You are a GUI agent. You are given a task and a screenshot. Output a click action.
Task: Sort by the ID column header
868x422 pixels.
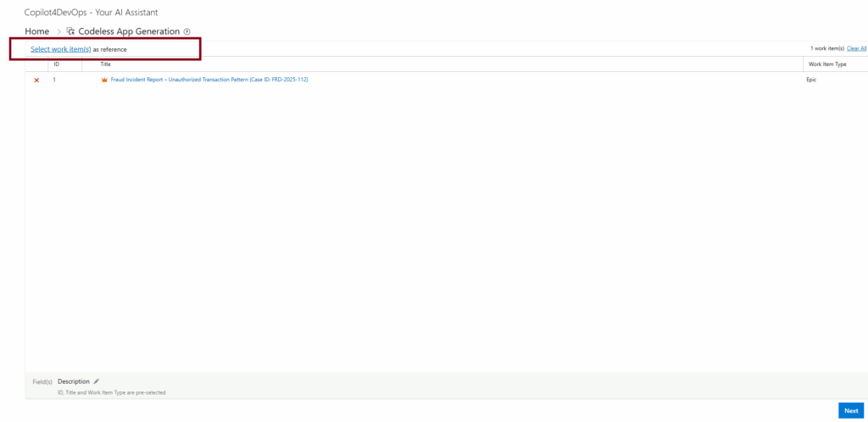pos(57,64)
